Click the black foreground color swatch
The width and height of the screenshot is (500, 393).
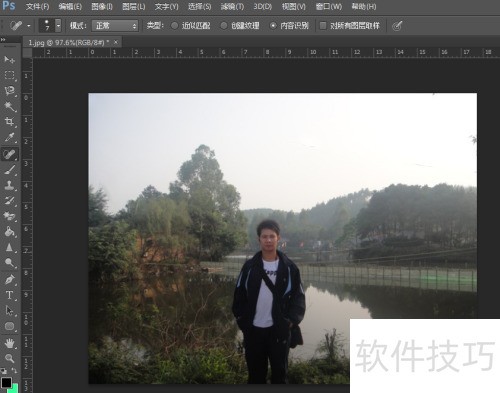click(x=6, y=382)
